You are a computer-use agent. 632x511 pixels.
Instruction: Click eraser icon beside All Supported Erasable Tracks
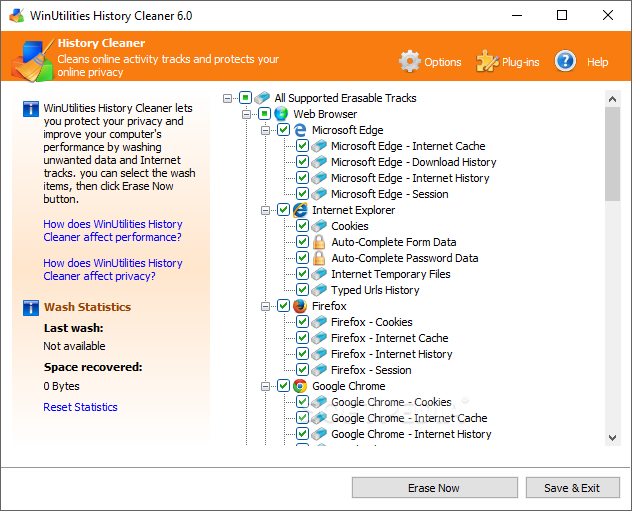[x=262, y=98]
